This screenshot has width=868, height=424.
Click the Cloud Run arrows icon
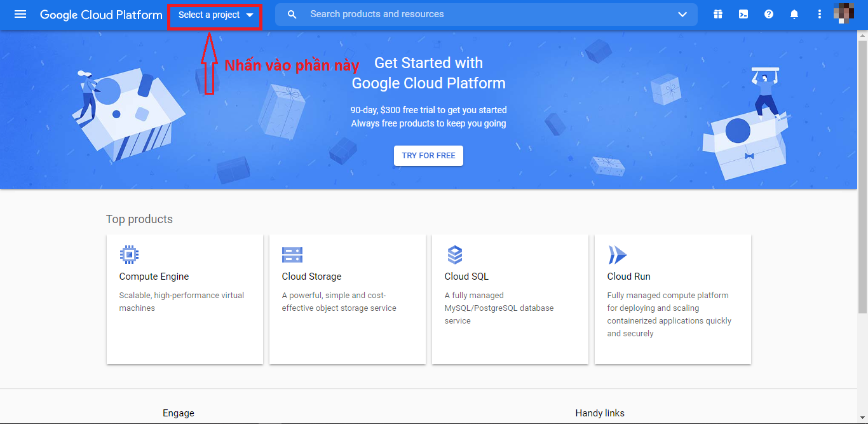618,255
